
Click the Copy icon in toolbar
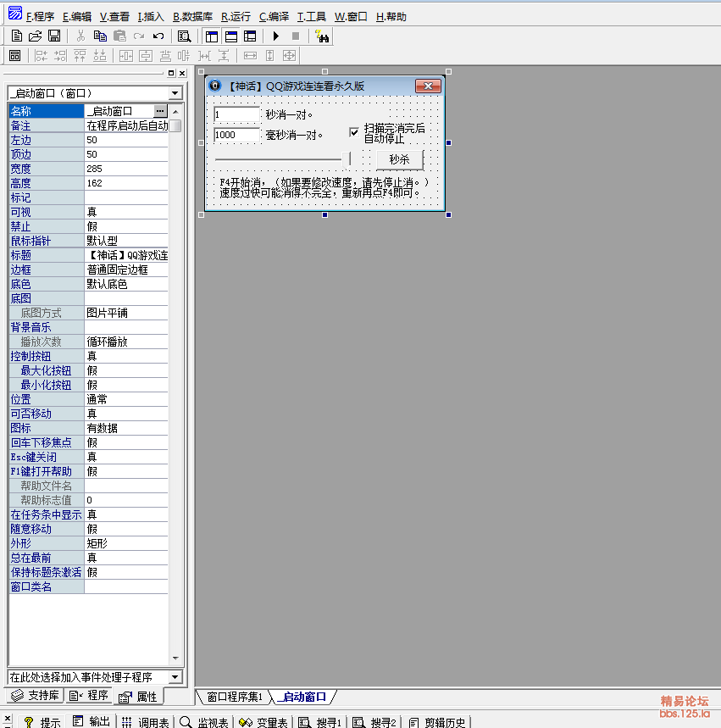[x=100, y=36]
